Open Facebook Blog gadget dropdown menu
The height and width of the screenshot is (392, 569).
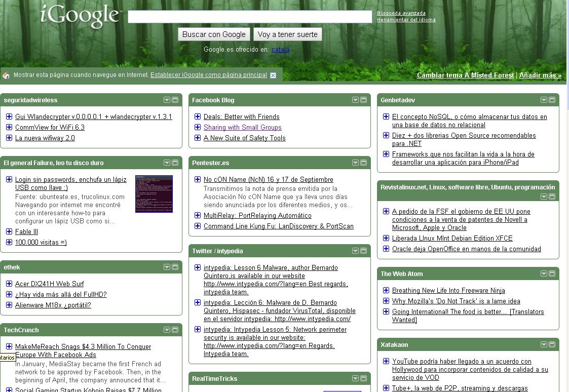[356, 100]
